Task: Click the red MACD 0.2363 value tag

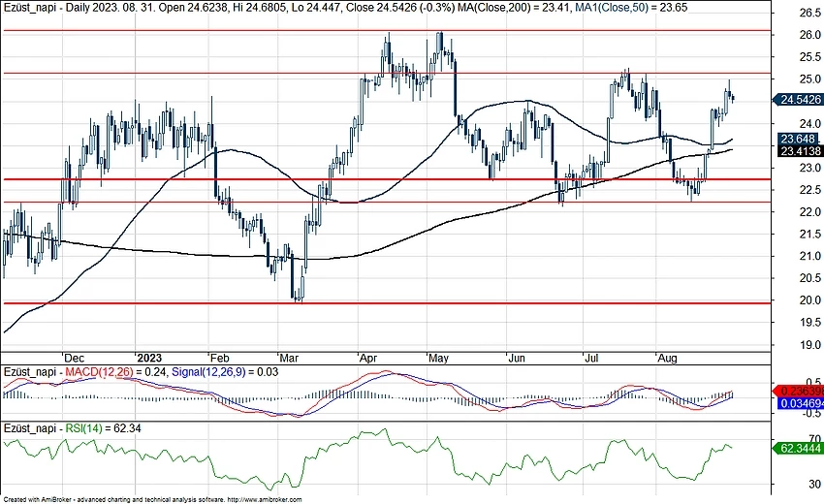Action: coord(799,391)
